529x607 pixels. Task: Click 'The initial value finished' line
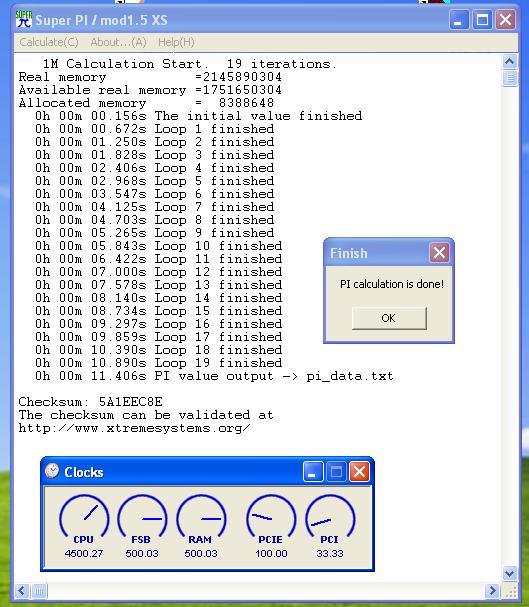tap(199, 116)
